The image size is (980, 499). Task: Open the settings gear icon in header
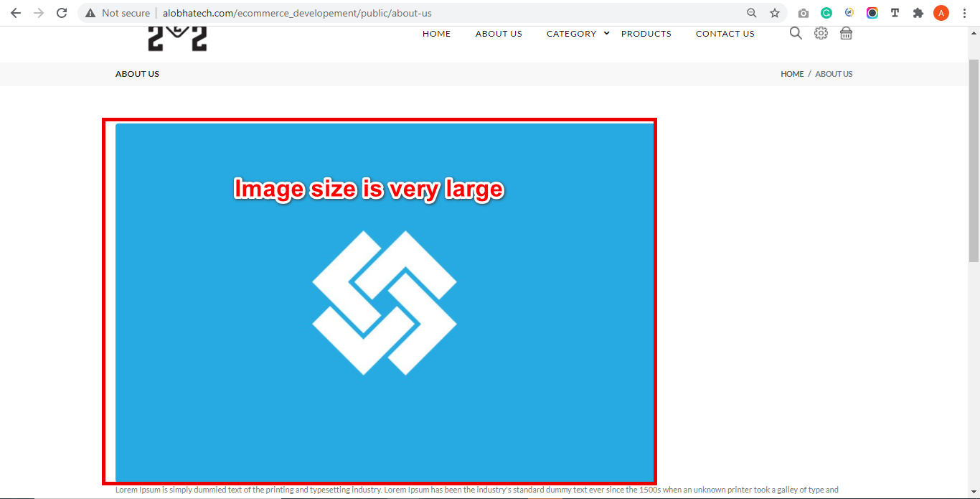(x=821, y=33)
